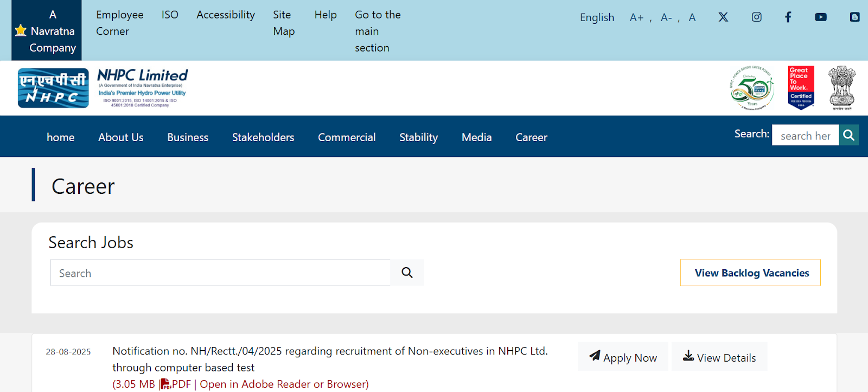Open the Media menu
Image resolution: width=868 pixels, height=392 pixels.
point(477,137)
